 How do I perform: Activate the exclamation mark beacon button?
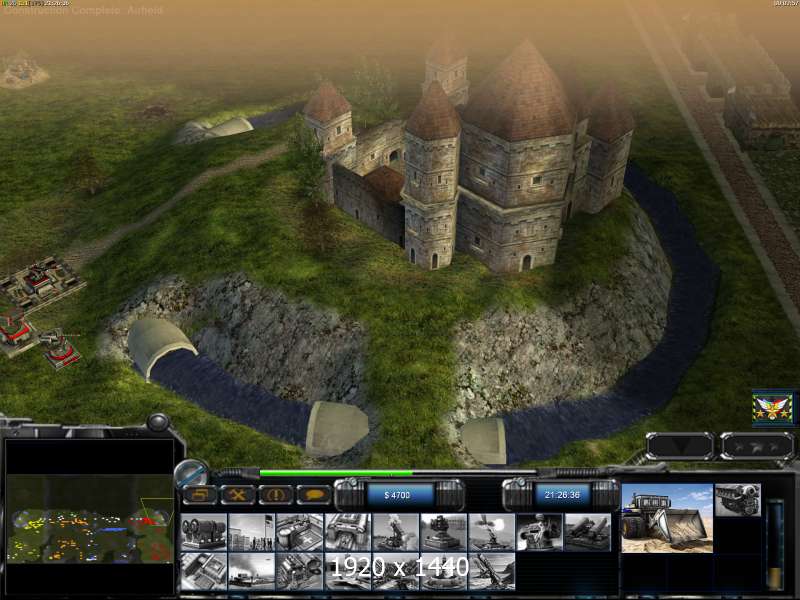(276, 494)
